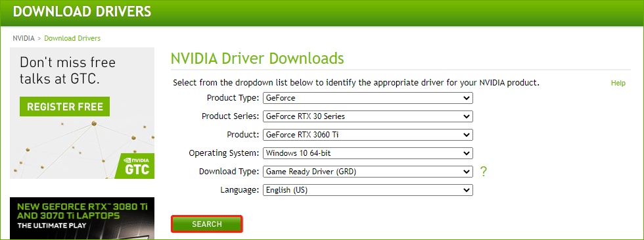Screen dimensions: 644x240
Task: Click the 'Download Type:' label
Action: click(x=229, y=172)
